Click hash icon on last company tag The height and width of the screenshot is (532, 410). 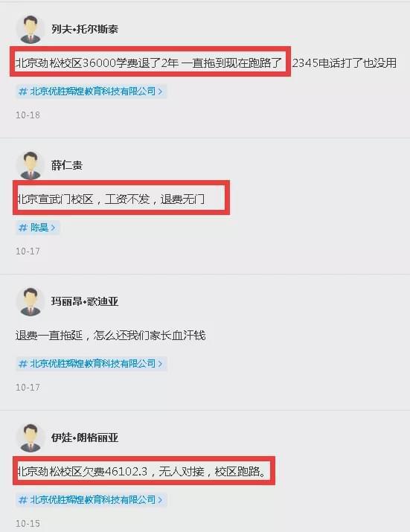pyautogui.click(x=23, y=500)
